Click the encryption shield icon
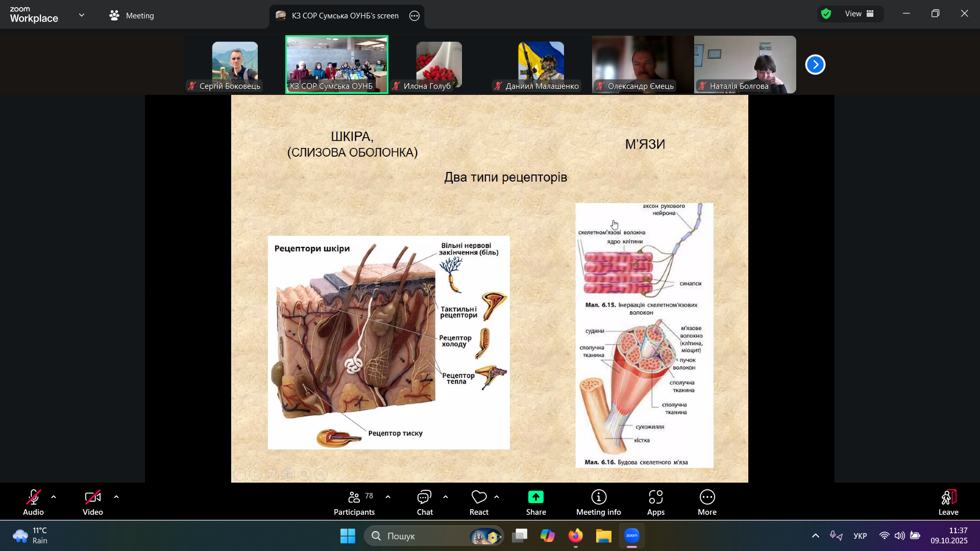 pyautogui.click(x=826, y=14)
